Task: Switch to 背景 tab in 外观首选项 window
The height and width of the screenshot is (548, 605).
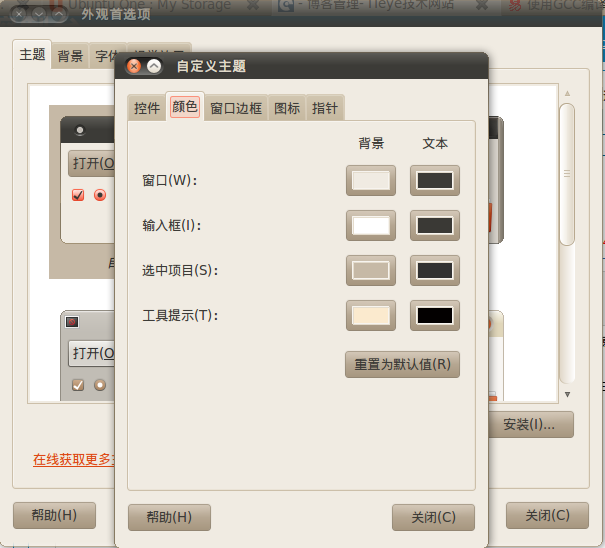Action: point(70,56)
